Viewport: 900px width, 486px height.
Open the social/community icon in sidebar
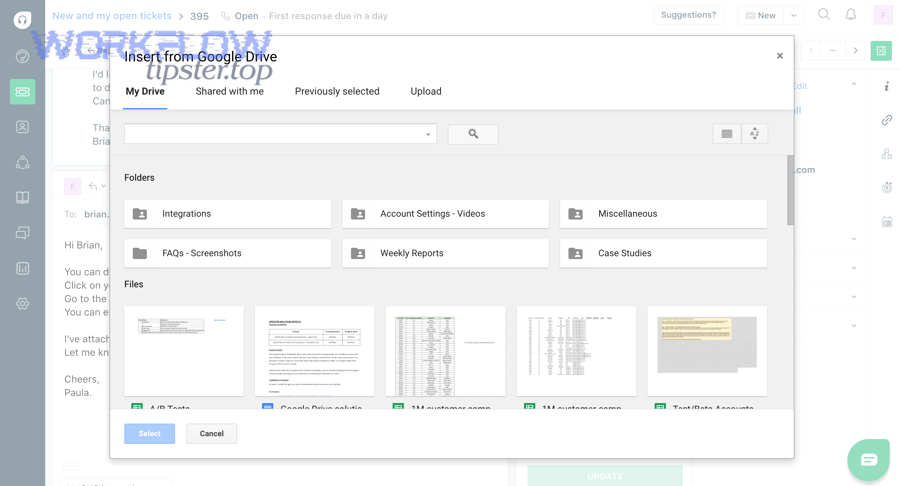coord(22,162)
